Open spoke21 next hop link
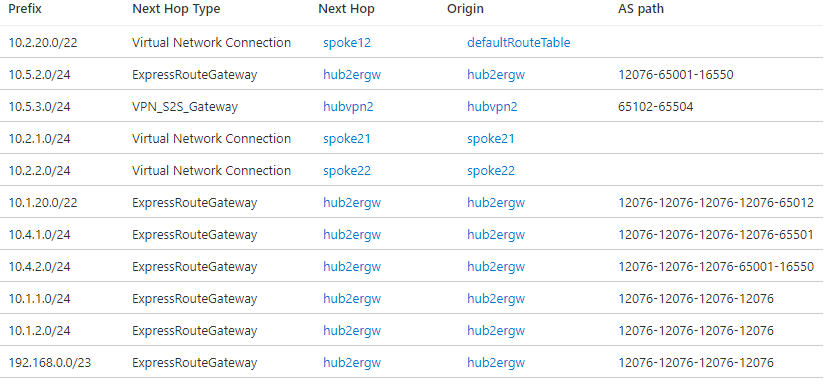 [x=347, y=139]
